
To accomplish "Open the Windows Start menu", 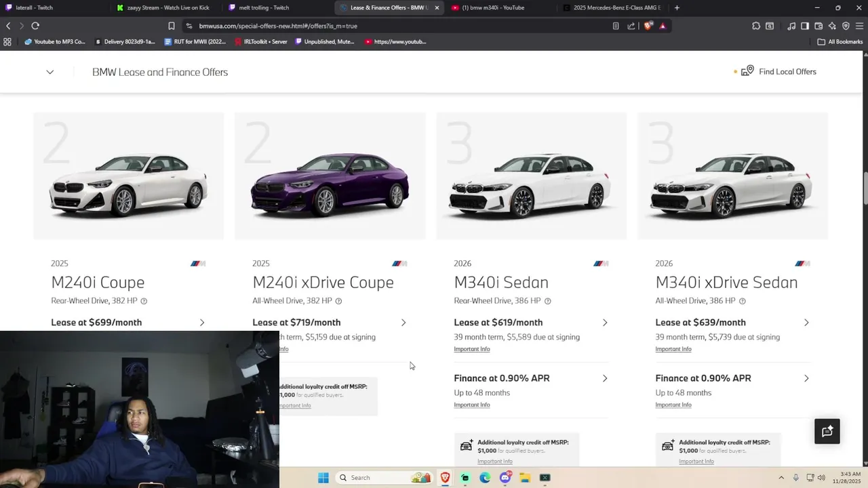I will [x=323, y=478].
